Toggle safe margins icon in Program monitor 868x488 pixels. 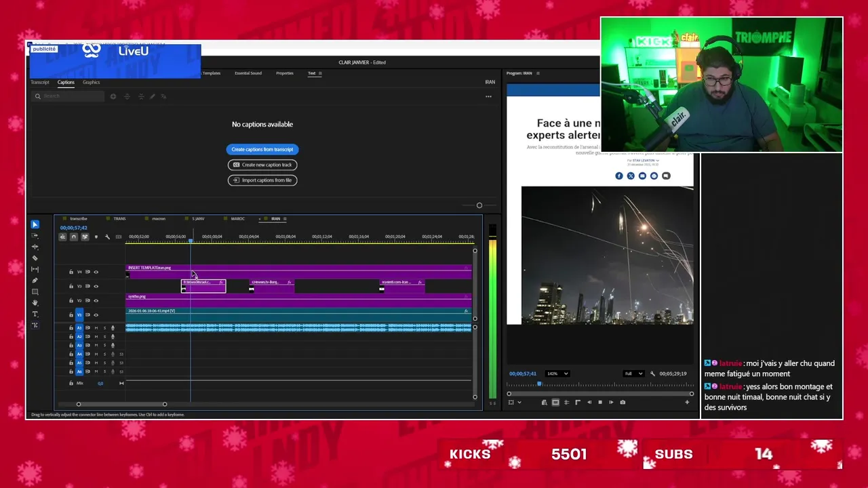[555, 402]
